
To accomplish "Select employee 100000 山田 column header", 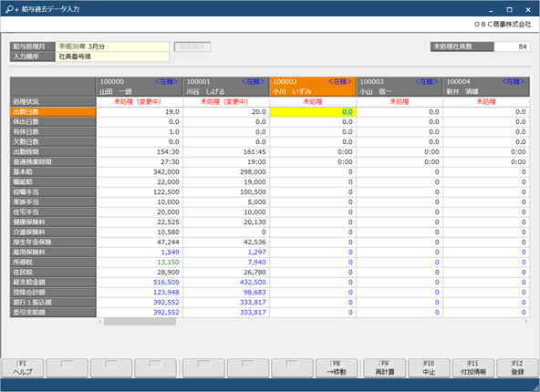I will (x=140, y=87).
